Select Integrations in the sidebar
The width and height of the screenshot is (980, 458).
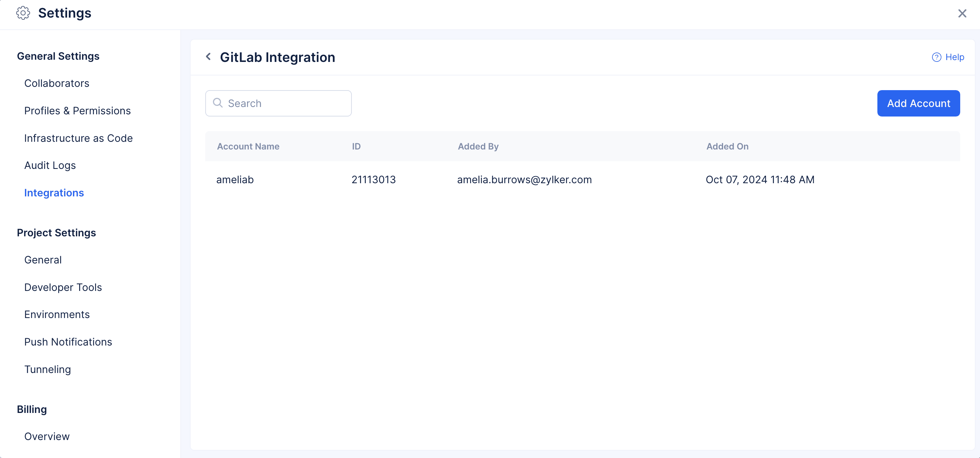tap(54, 193)
